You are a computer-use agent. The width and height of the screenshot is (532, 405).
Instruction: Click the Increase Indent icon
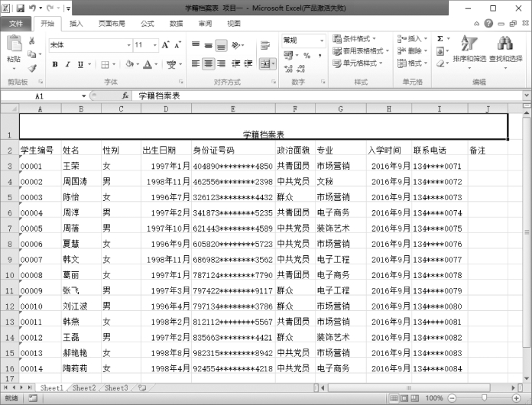click(x=248, y=63)
